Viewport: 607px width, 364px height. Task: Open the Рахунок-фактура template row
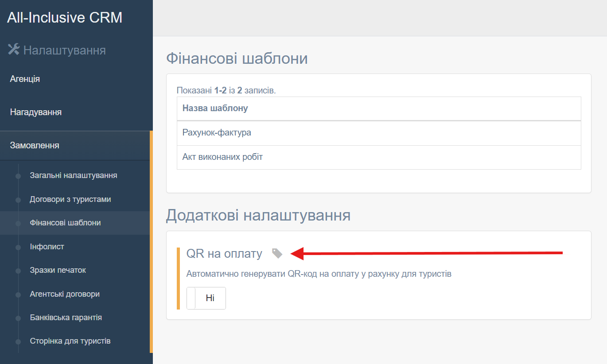coord(217,132)
